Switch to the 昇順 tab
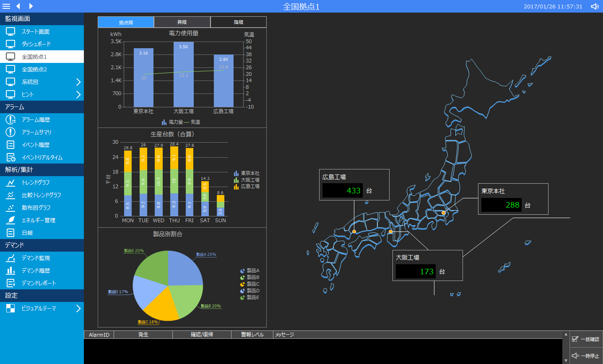This screenshot has height=364, width=603. tap(182, 22)
